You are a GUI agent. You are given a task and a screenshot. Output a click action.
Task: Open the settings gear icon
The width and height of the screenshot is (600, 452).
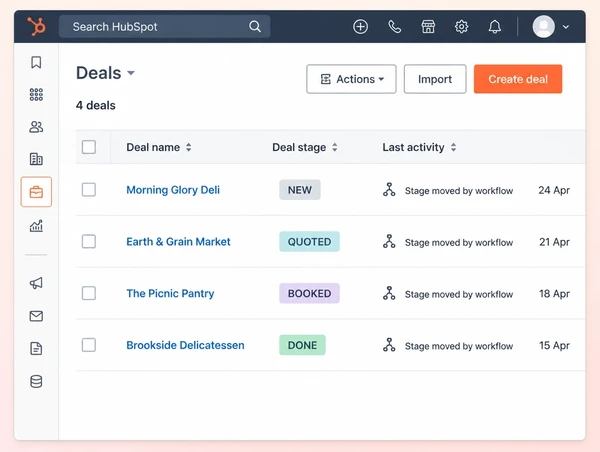click(461, 27)
